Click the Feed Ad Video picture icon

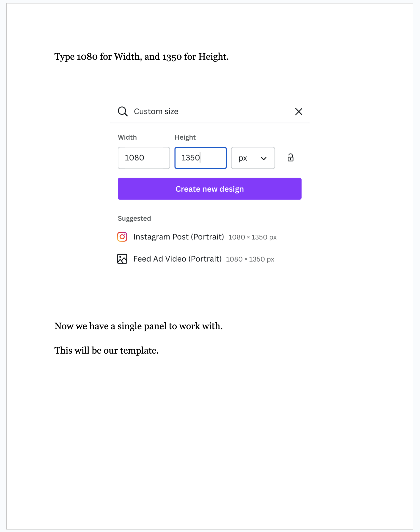tap(122, 259)
